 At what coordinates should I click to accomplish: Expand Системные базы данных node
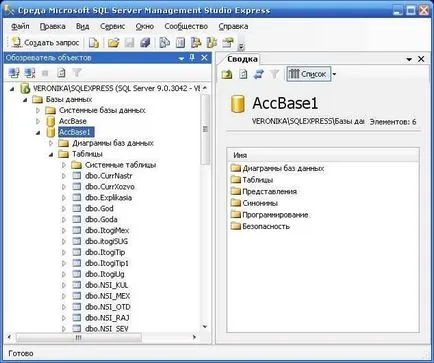pos(38,110)
